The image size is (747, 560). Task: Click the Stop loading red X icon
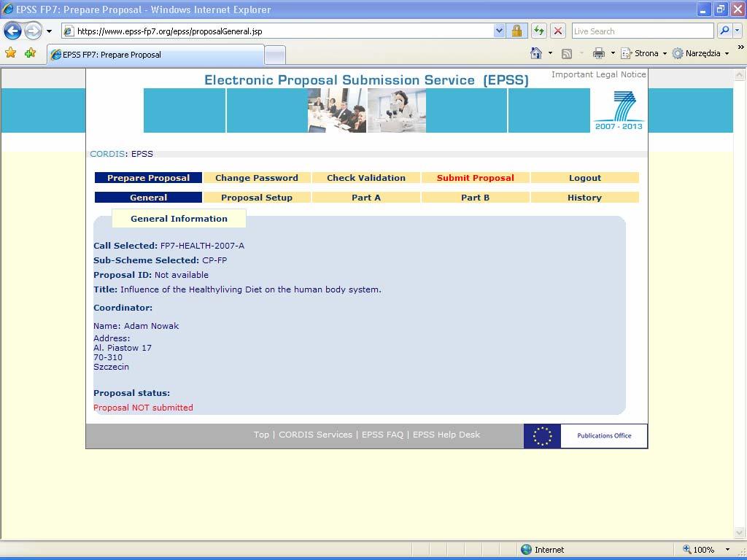558,31
